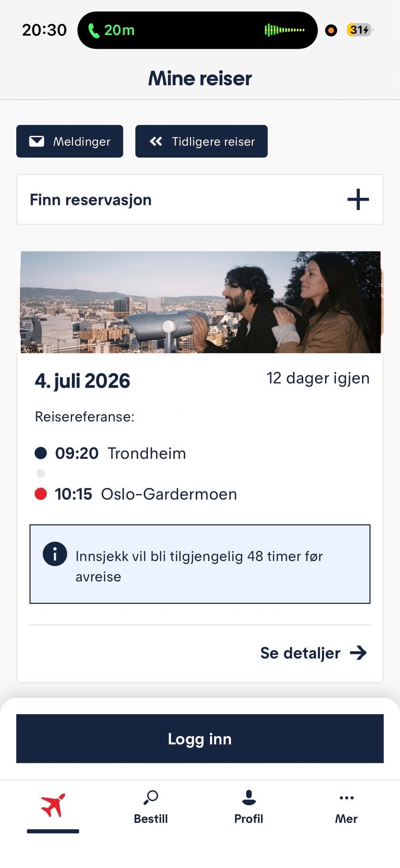
Task: Switch to the Profil tab
Action: (249, 807)
